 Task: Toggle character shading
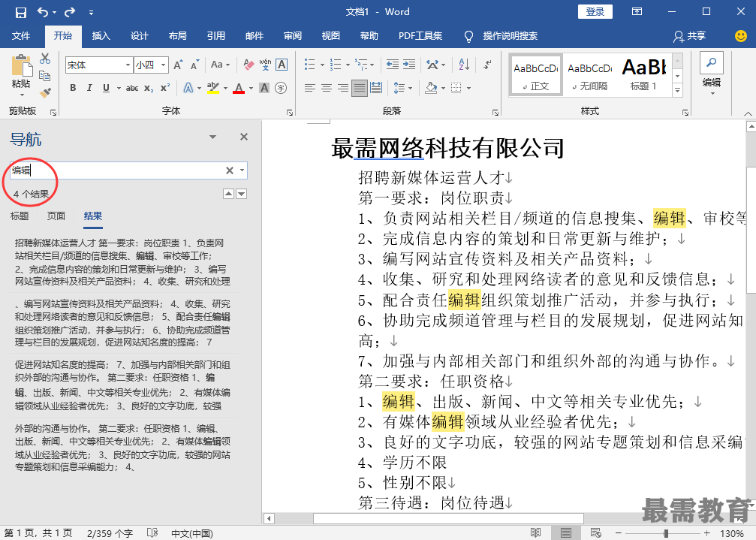click(264, 88)
